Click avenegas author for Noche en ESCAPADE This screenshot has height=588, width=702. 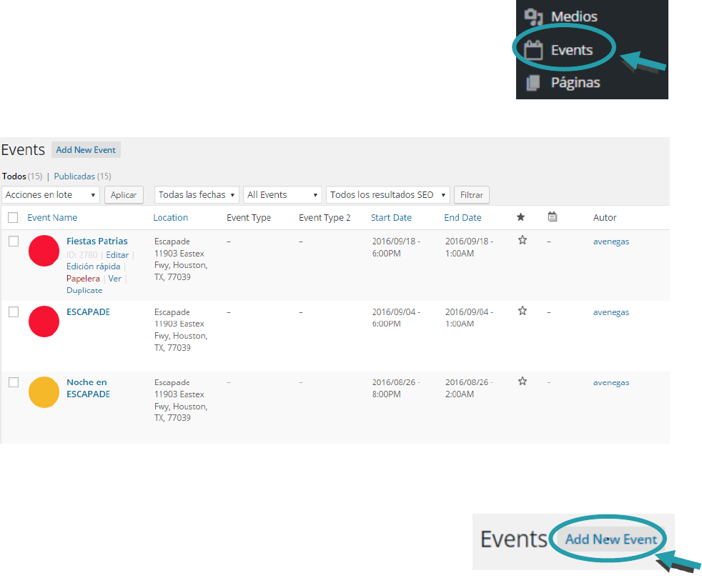click(611, 383)
